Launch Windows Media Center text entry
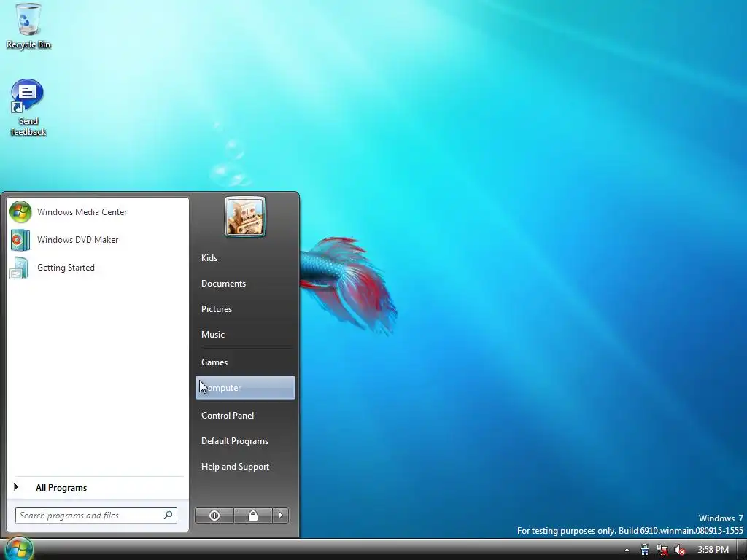 pyautogui.click(x=82, y=212)
